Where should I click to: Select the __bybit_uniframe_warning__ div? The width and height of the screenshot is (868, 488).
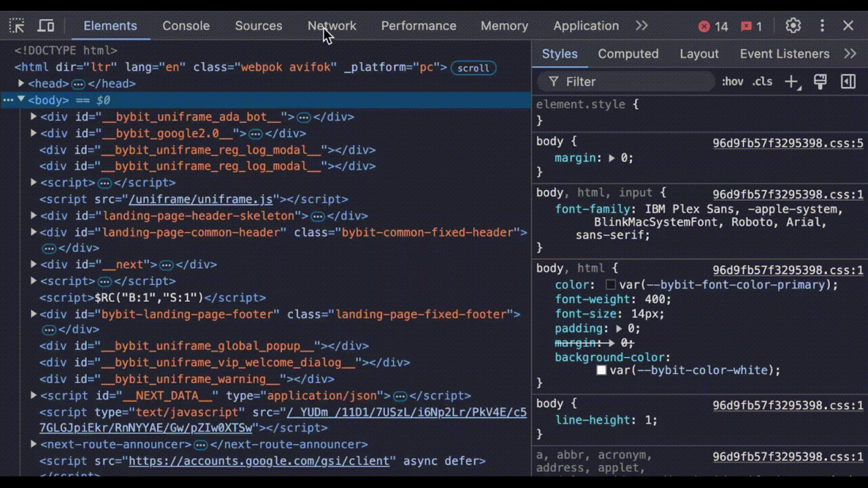coord(187,379)
